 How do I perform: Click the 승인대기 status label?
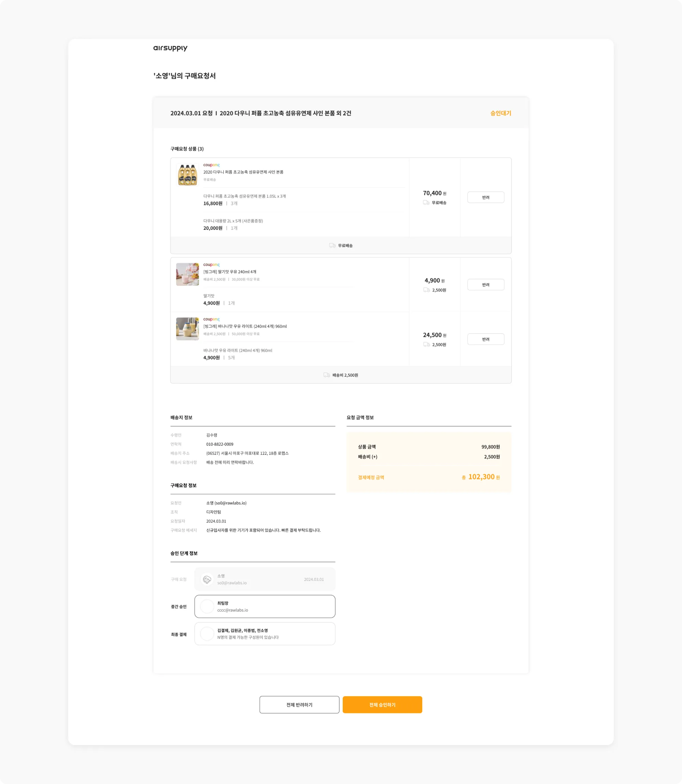[x=501, y=114]
